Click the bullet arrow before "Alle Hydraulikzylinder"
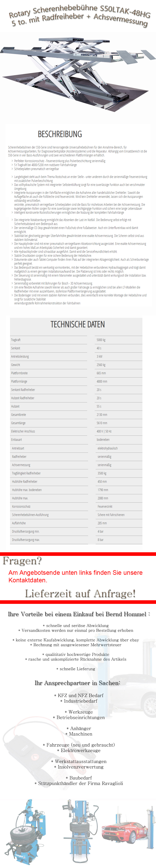This screenshot has width=156, height=868. click(12, 251)
